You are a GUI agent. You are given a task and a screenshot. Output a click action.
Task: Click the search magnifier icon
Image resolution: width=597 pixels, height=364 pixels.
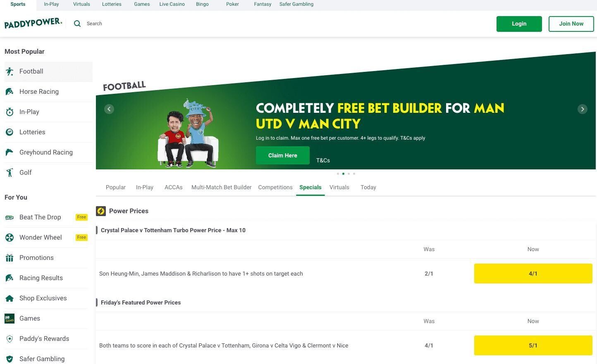(x=77, y=24)
